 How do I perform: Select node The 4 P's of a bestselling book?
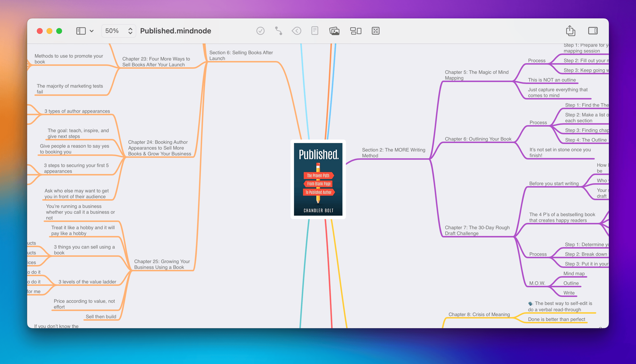click(x=562, y=217)
